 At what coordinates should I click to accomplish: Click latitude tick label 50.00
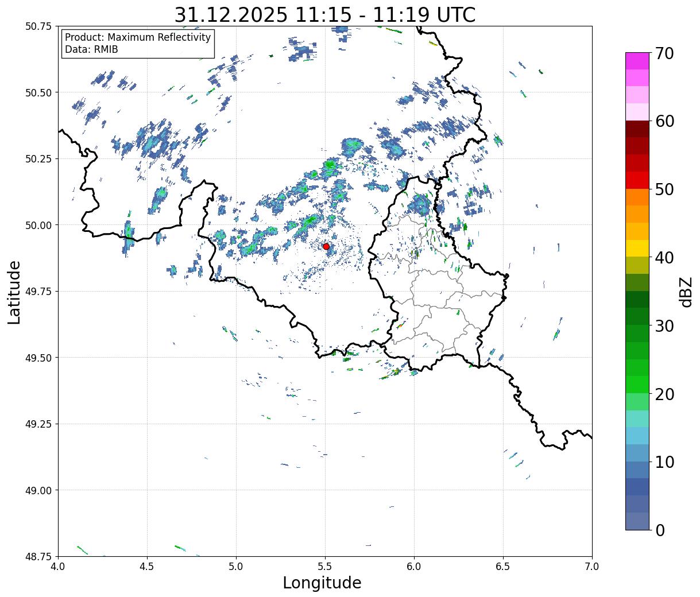point(38,225)
